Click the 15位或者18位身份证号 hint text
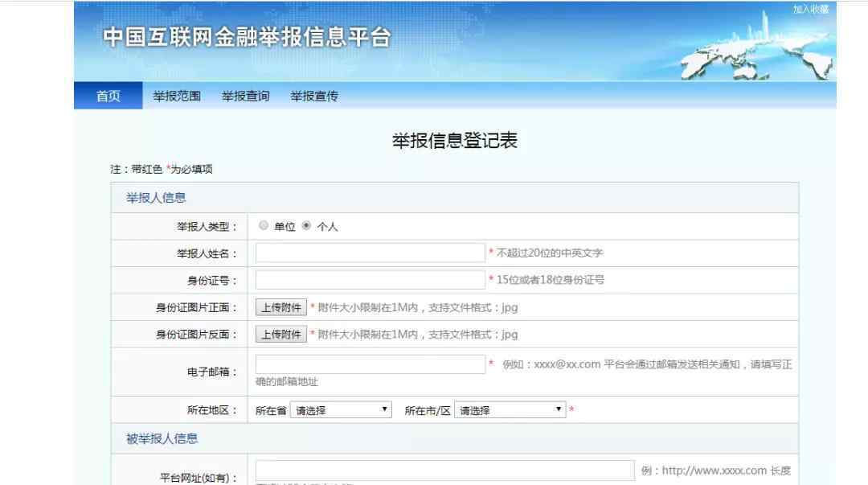 click(x=551, y=280)
